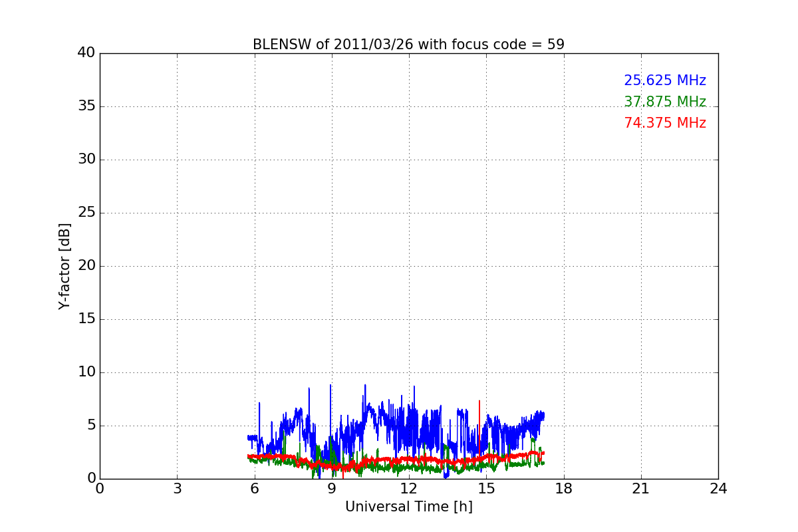798x532 pixels.
Task: Click the x-axis tick label 9
Action: click(332, 489)
